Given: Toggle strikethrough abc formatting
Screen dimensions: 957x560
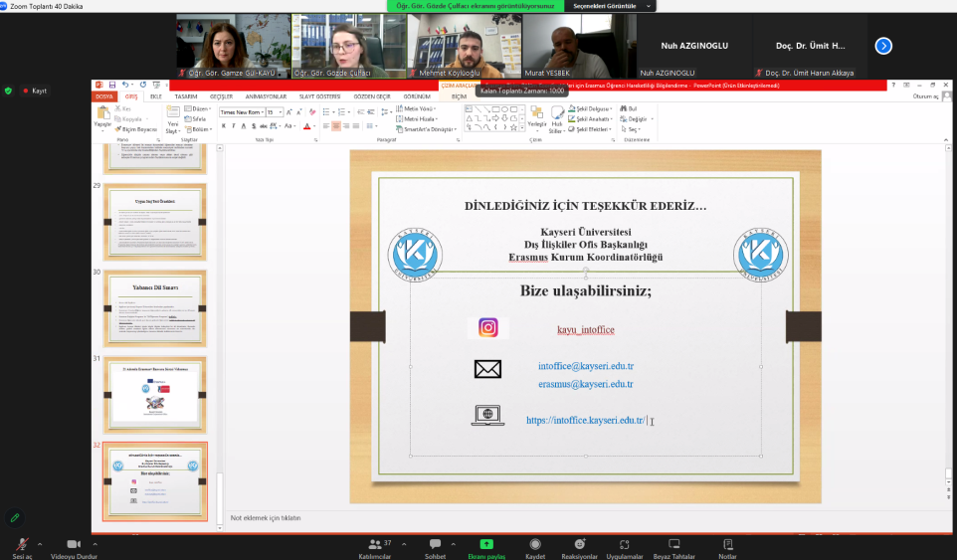Looking at the screenshot, I should [x=263, y=126].
